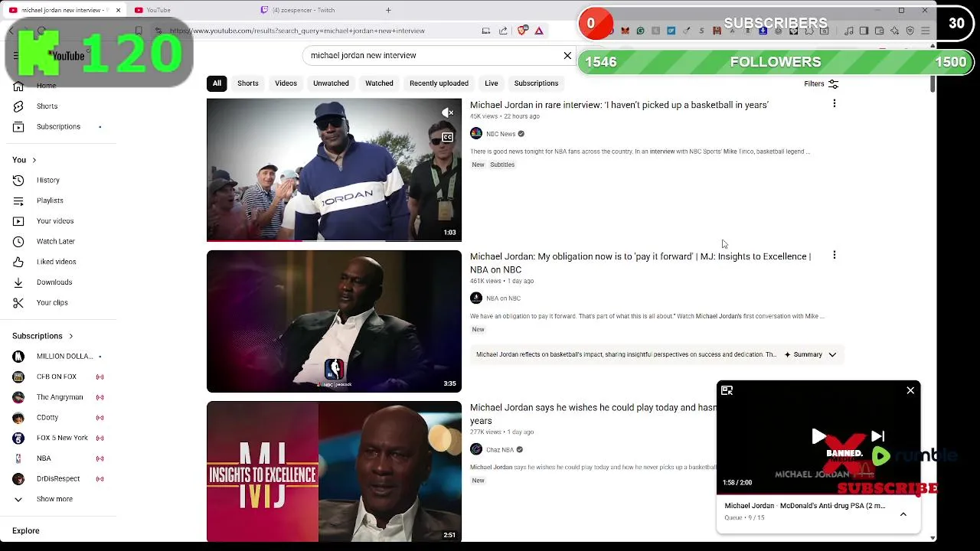Open thumbnail of Jordan in navy jacket

point(334,170)
